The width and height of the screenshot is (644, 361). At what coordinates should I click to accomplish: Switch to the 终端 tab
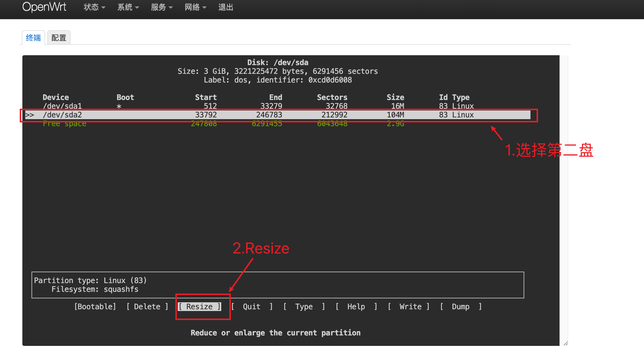coord(33,38)
